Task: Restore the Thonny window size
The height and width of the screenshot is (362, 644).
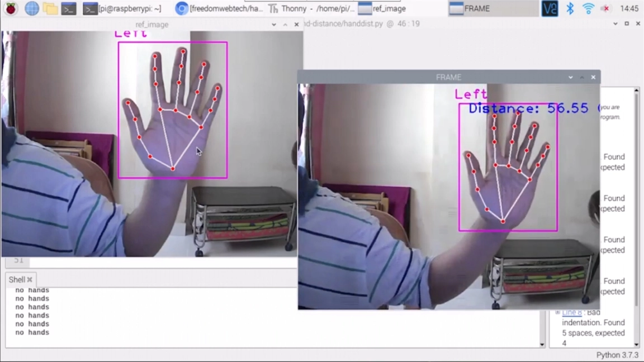Action: 627,24
